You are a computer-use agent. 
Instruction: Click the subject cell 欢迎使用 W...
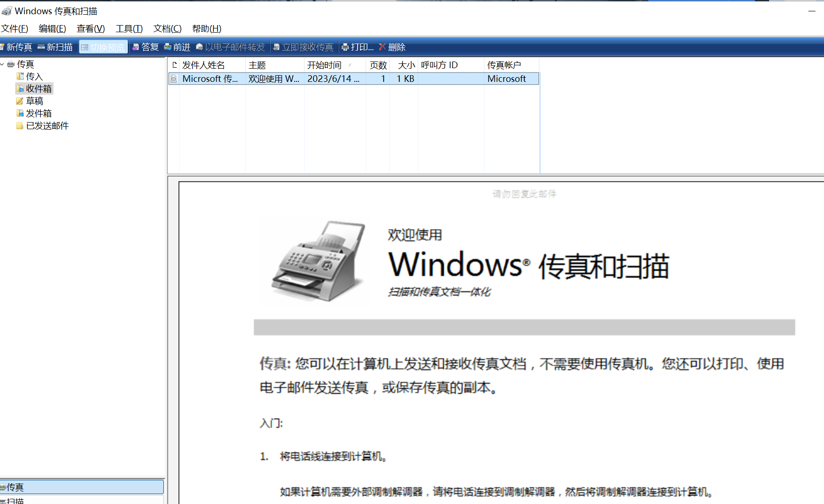click(x=274, y=79)
